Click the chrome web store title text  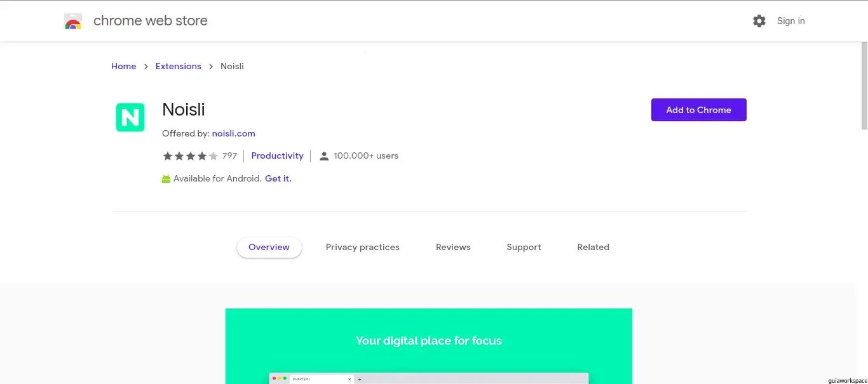coord(151,21)
